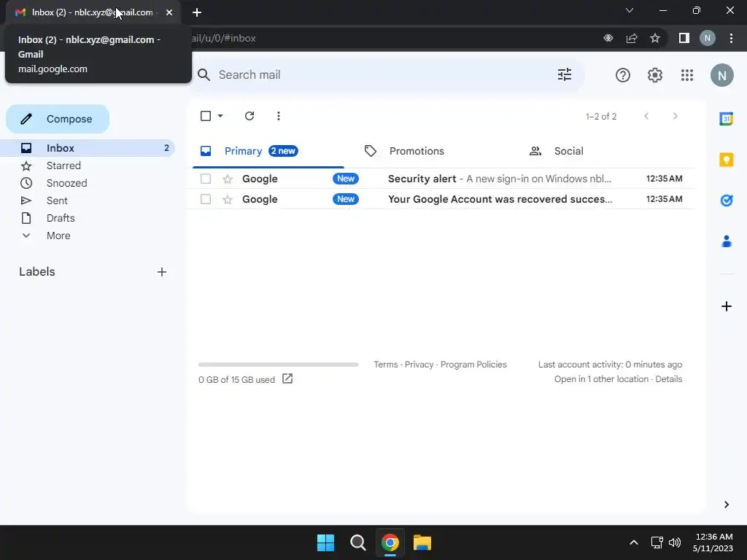This screenshot has height=560, width=747.
Task: Open the account activity Details link
Action: click(668, 379)
